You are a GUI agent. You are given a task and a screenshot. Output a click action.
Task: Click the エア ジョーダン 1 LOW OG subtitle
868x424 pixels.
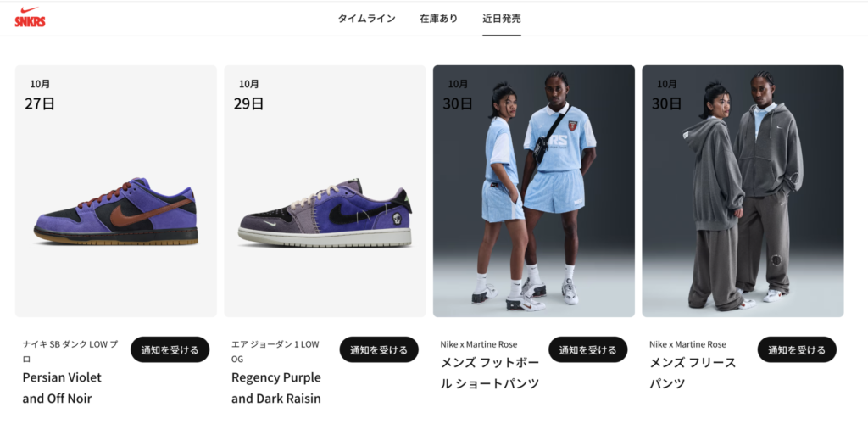275,351
